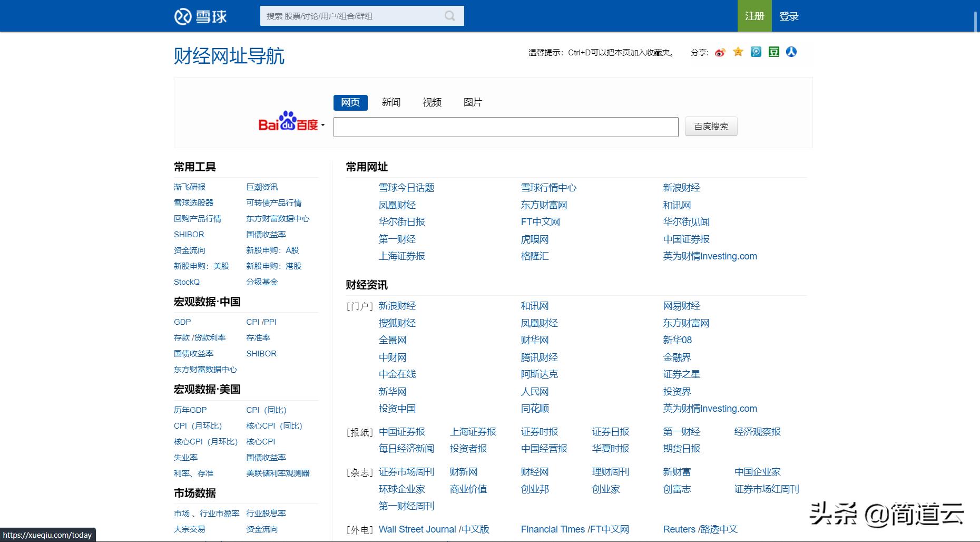
Task: Click the highlighted 网页 blue selector
Action: (x=349, y=102)
